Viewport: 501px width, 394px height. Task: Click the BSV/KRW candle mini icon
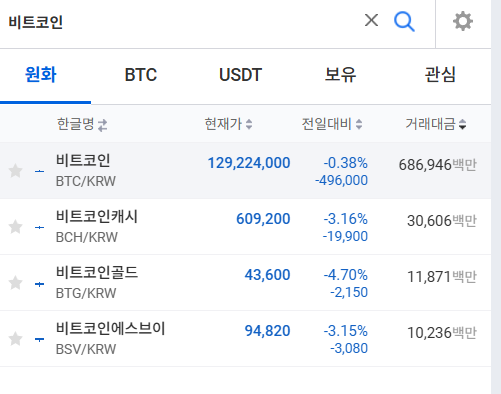[39, 339]
